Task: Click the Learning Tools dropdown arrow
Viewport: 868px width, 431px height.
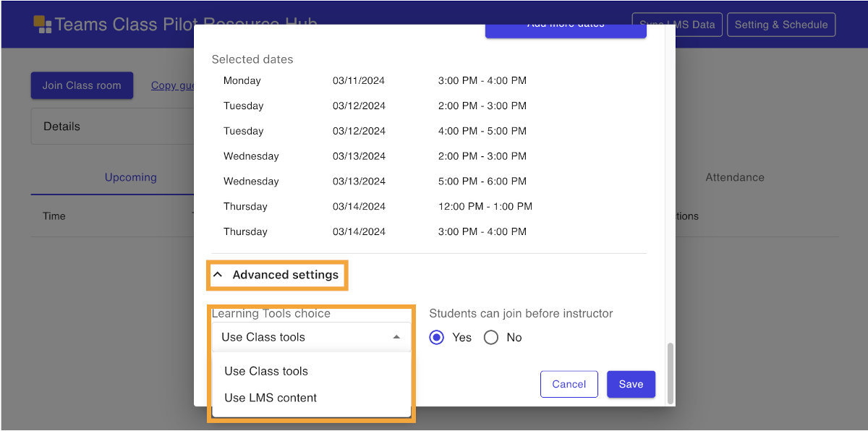Action: [396, 337]
